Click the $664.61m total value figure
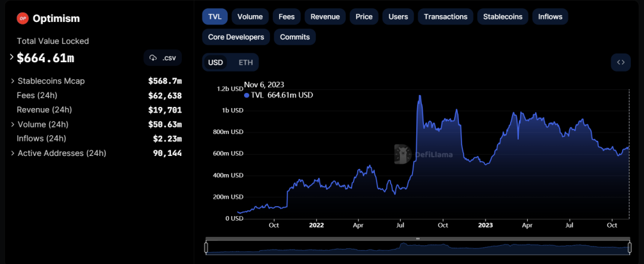Screen dimensions: 644x264 click(x=45, y=58)
